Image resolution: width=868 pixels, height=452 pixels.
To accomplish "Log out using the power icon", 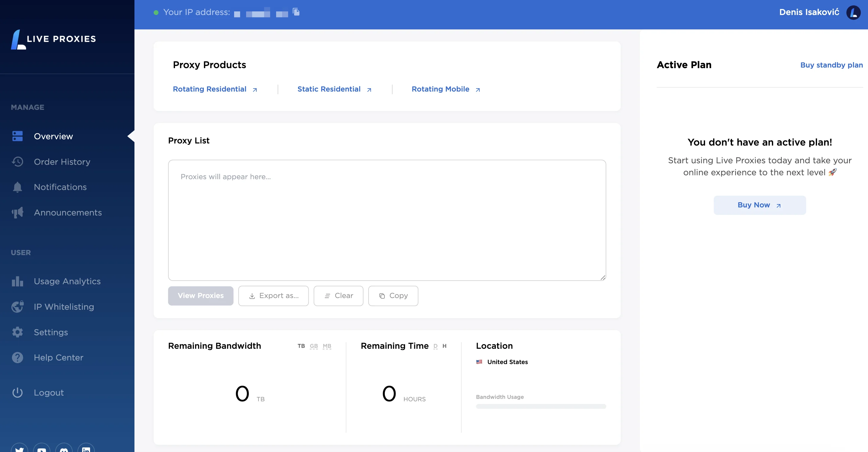I will click(17, 393).
